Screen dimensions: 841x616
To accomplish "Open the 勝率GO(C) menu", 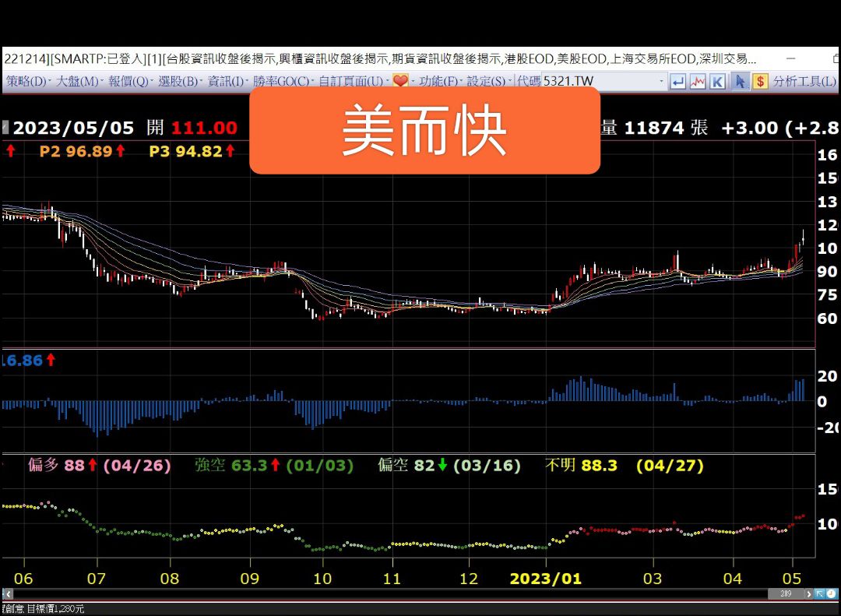I will pyautogui.click(x=282, y=80).
